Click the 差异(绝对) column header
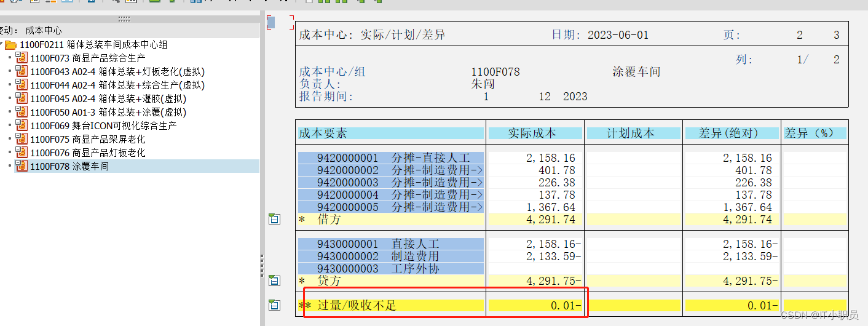 (x=732, y=133)
